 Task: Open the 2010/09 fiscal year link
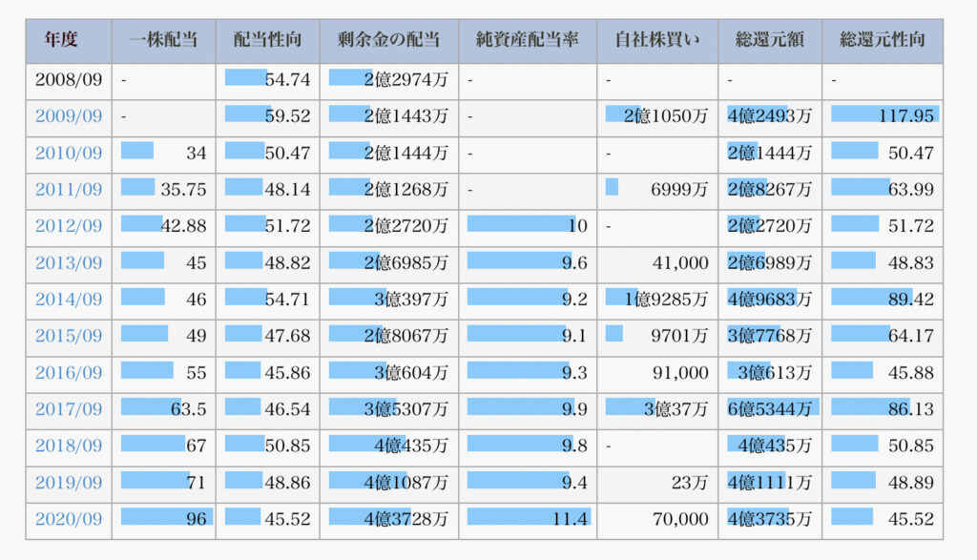click(x=69, y=153)
